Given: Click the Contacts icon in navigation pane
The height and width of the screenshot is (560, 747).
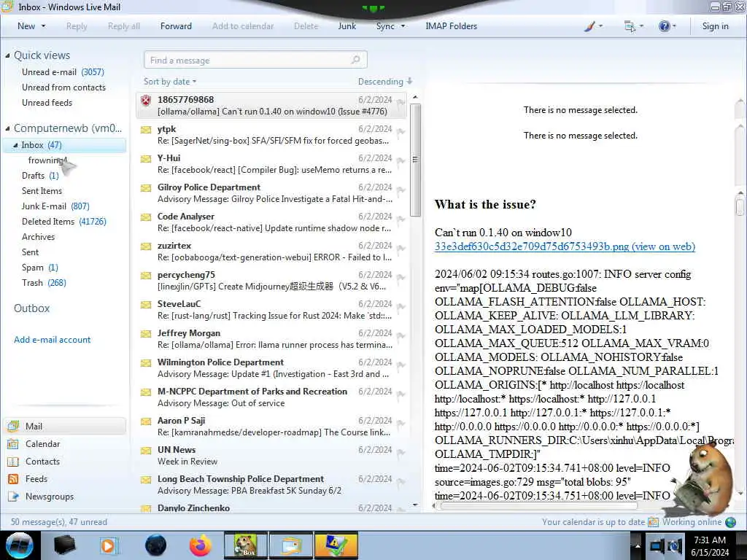Looking at the screenshot, I should tap(13, 462).
